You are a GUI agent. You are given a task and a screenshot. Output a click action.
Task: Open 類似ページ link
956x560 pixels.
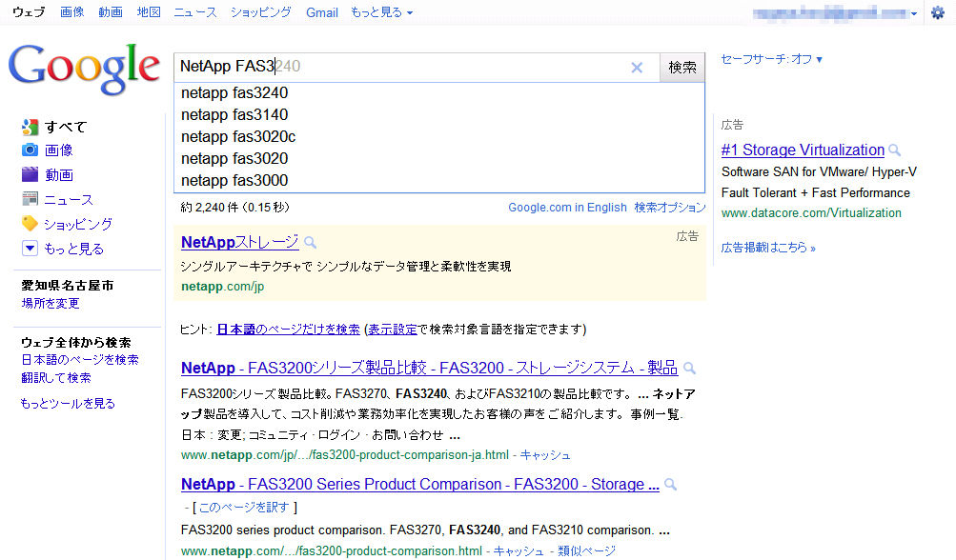pyautogui.click(x=586, y=550)
